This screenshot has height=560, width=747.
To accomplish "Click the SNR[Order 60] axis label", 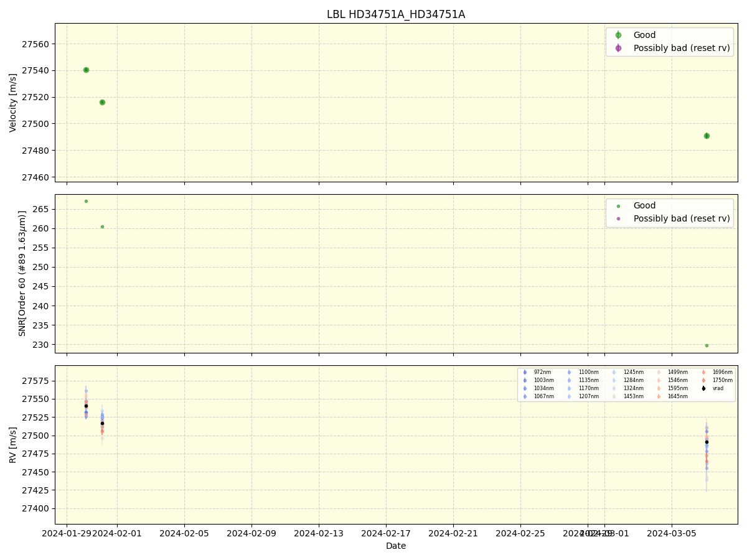I will [22, 273].
